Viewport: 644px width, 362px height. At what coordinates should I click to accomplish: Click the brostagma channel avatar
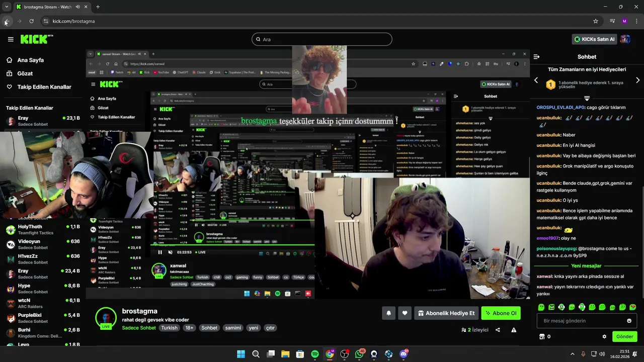(x=106, y=318)
